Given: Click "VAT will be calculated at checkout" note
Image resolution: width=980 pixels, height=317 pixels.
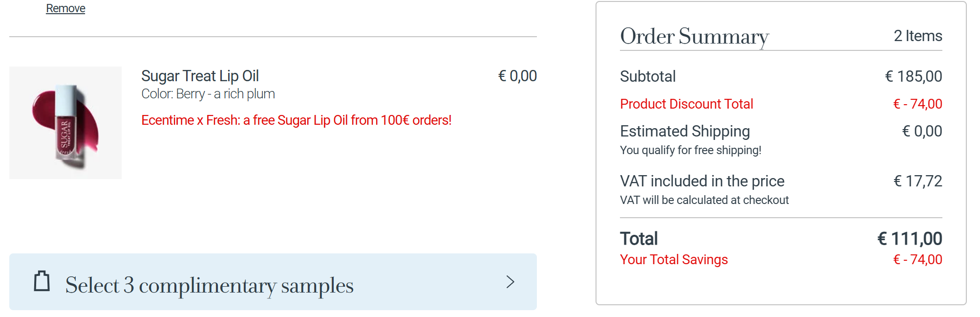Looking at the screenshot, I should click(x=704, y=200).
